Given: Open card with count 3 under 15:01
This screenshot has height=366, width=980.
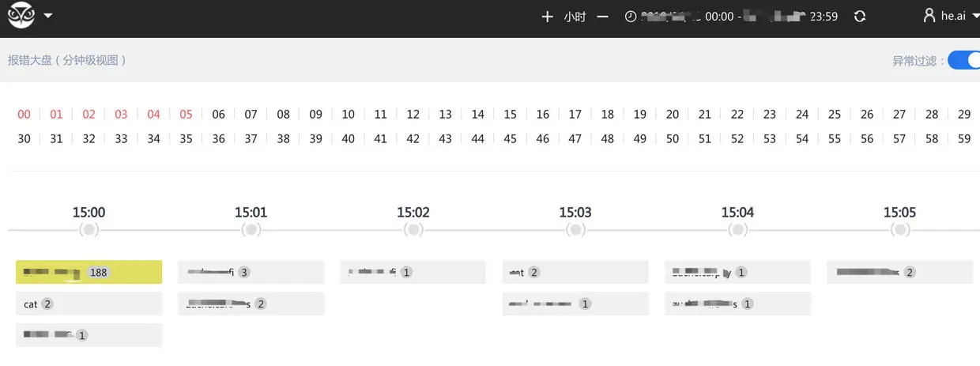Looking at the screenshot, I should coord(251,272).
